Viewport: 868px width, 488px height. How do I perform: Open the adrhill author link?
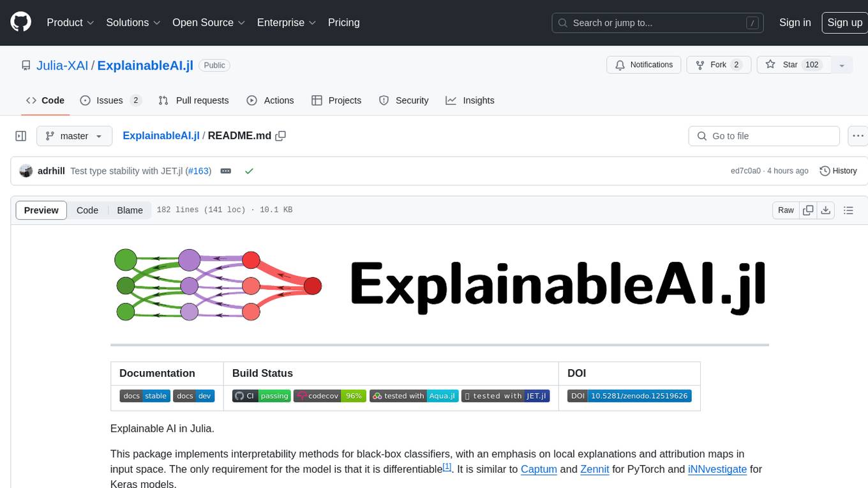click(x=51, y=171)
